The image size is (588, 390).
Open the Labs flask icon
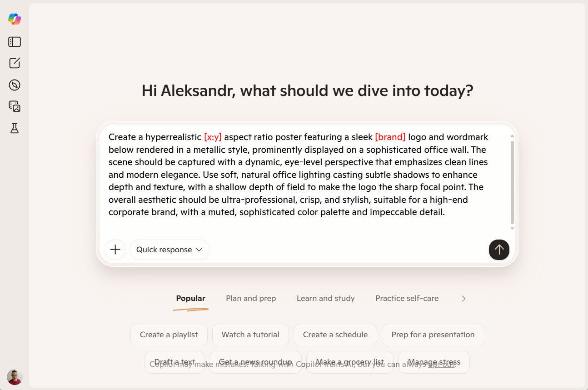pos(15,128)
